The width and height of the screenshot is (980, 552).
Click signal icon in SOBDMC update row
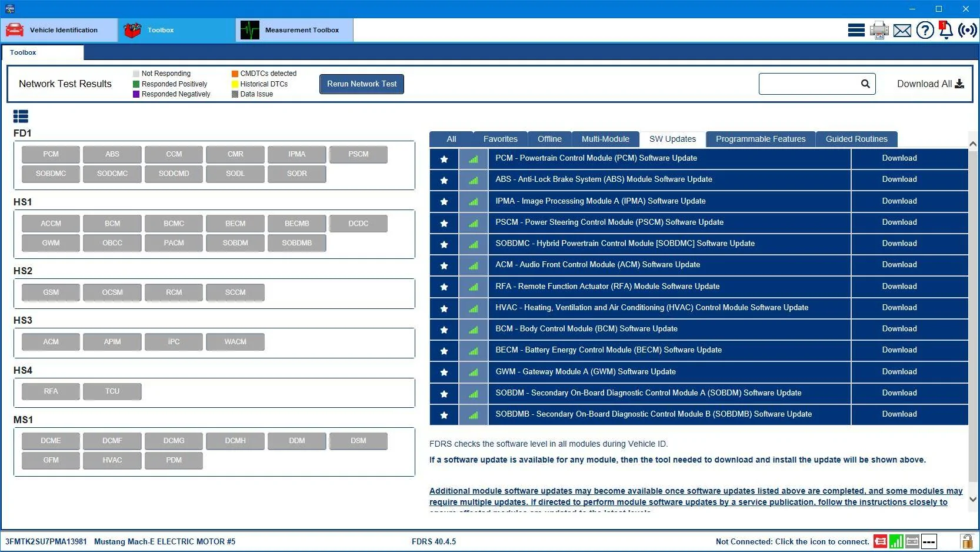(x=474, y=244)
